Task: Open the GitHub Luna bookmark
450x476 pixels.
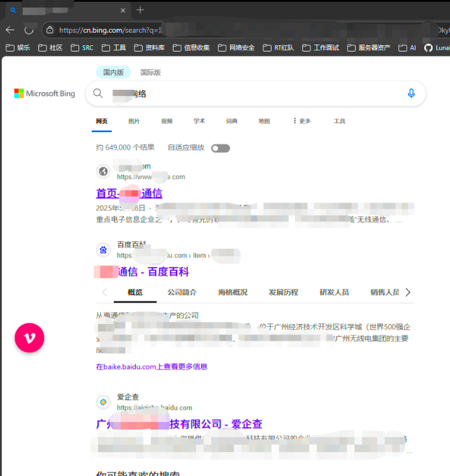Action: click(x=437, y=48)
